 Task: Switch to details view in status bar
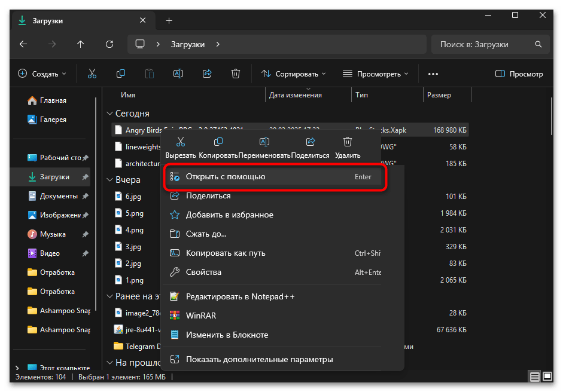pyautogui.click(x=535, y=376)
